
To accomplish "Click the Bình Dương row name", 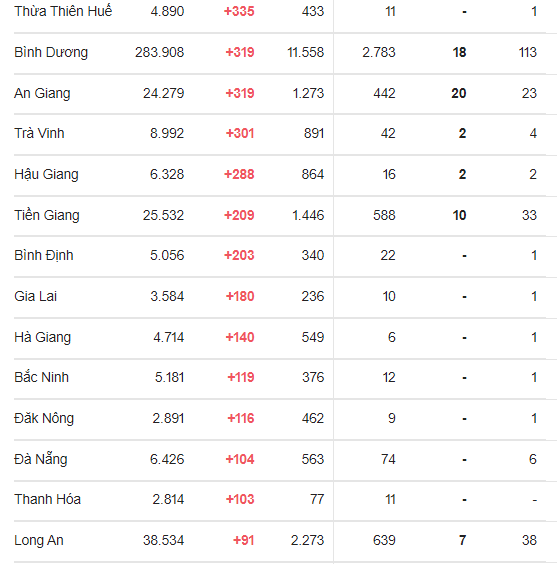I will tap(51, 53).
